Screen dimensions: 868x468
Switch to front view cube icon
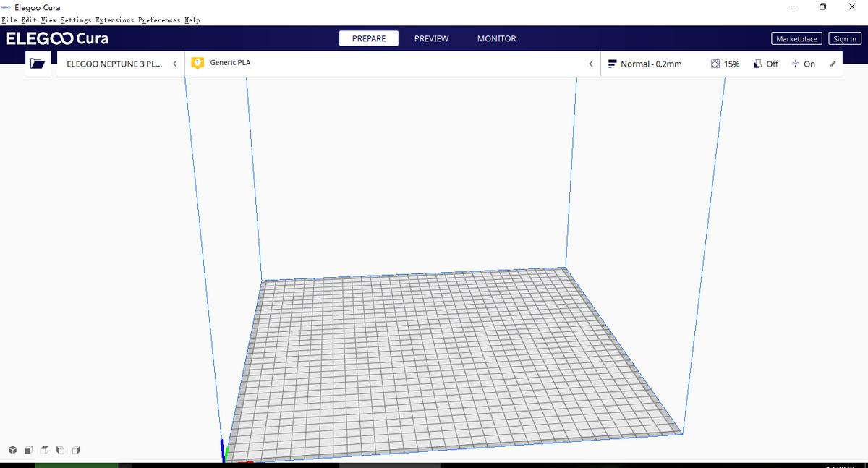point(28,450)
